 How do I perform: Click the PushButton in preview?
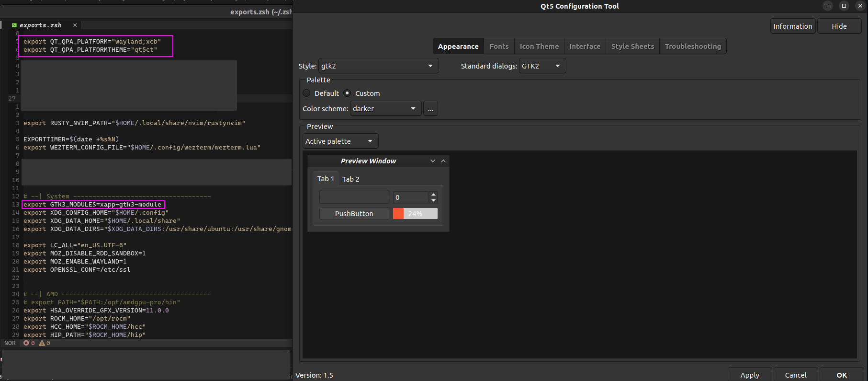354,213
